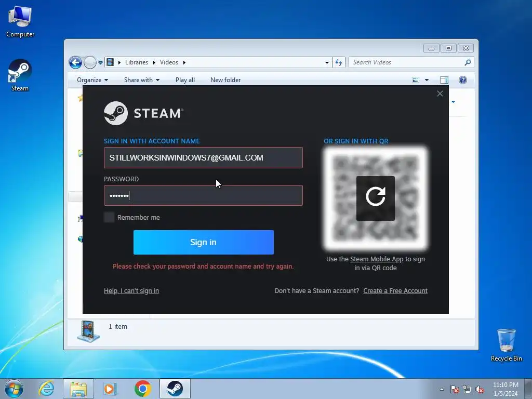The image size is (532, 399).
Task: Open Explorer help button
Action: (463, 80)
